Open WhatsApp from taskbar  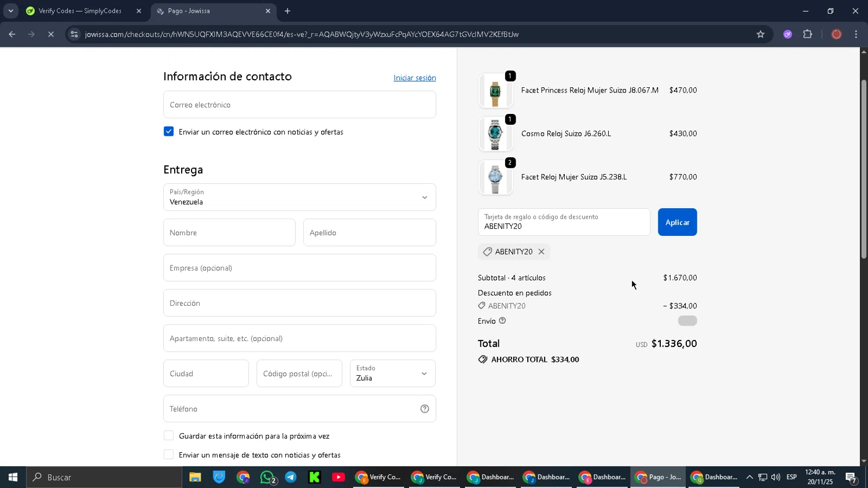click(268, 477)
